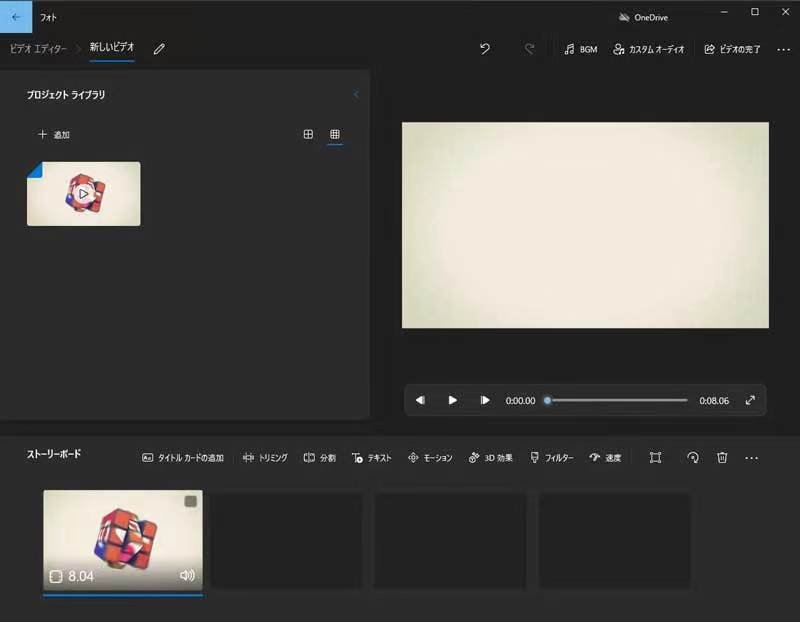Open カスタム オーディオ custom audio
Screen dimensions: 800x622
point(649,49)
